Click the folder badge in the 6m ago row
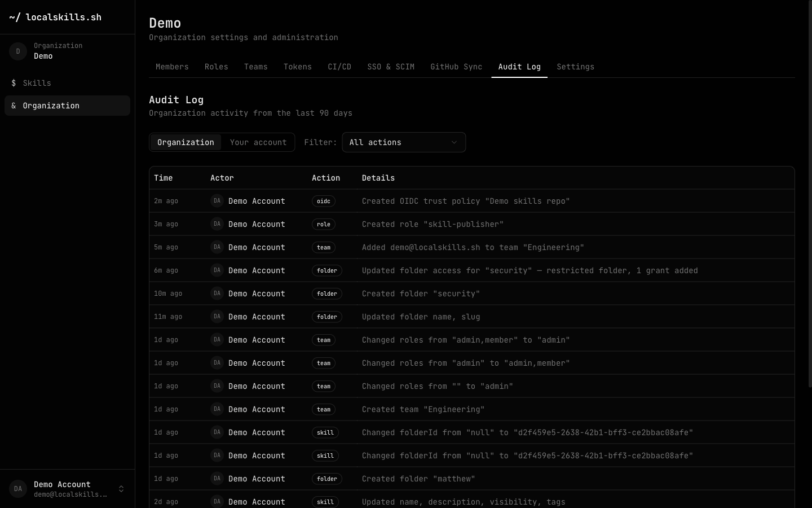Screen dimensions: 812x508 click(x=327, y=270)
